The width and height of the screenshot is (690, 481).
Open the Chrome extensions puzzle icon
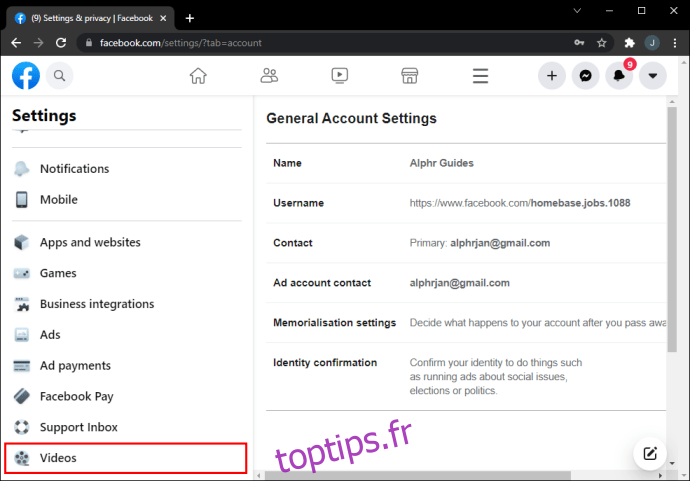click(x=630, y=43)
